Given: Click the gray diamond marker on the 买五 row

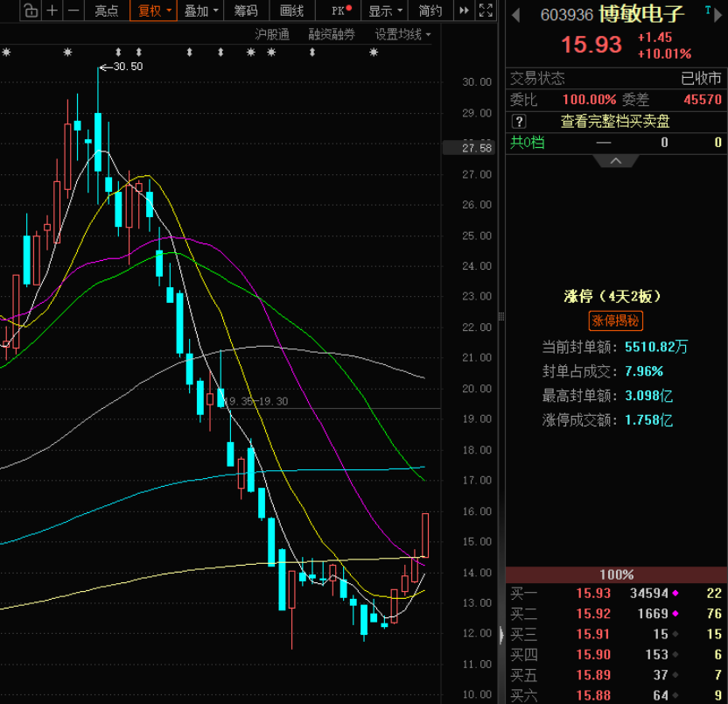Looking at the screenshot, I should (675, 675).
